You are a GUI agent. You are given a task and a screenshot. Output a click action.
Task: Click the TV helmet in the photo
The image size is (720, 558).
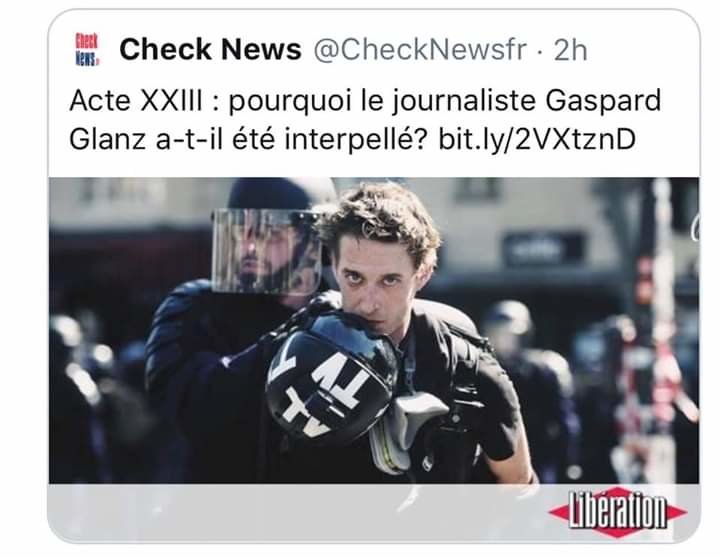click(332, 379)
